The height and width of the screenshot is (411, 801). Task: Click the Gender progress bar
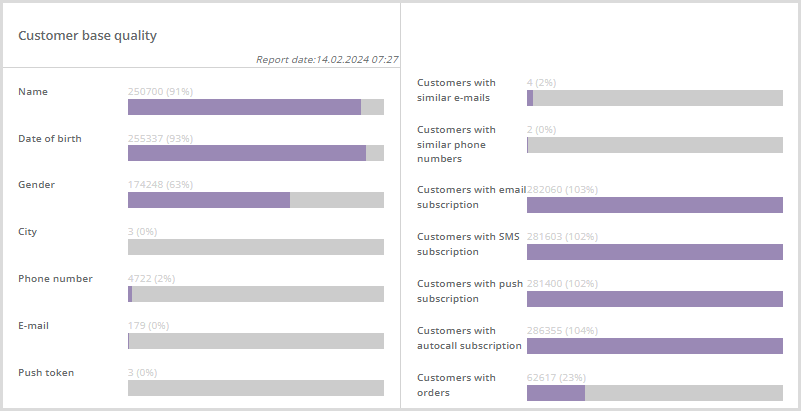(x=255, y=200)
